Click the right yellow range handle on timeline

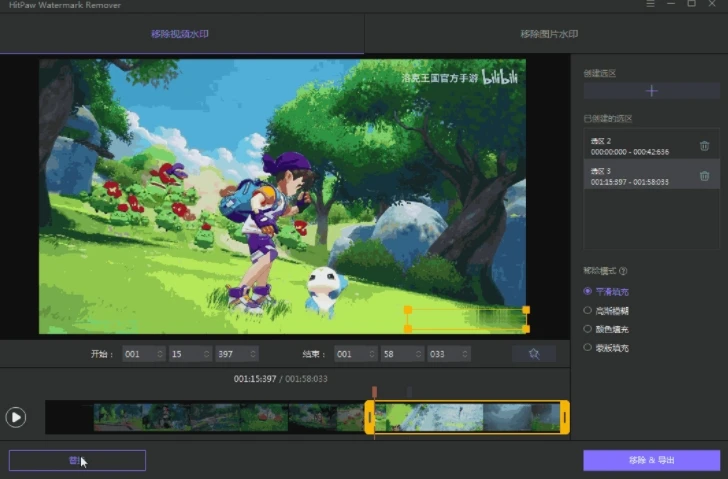click(565, 417)
